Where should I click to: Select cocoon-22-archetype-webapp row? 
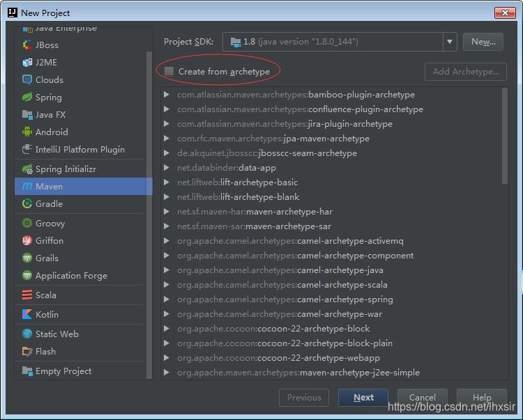(331, 358)
